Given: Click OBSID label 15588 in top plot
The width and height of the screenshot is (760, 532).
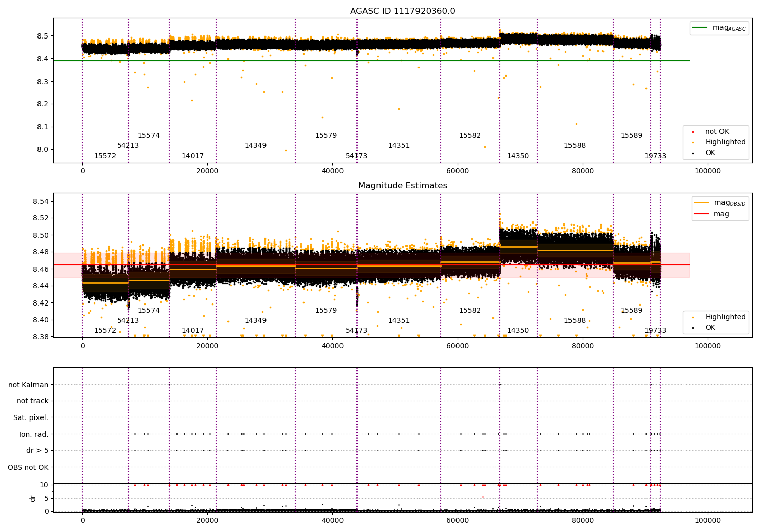Looking at the screenshot, I should pyautogui.click(x=575, y=146).
